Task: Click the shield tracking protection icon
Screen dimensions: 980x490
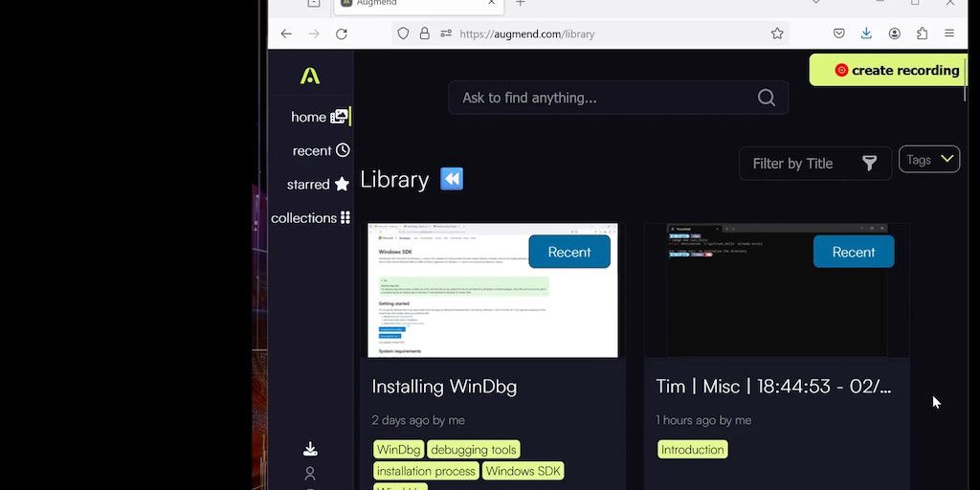Action: pyautogui.click(x=403, y=33)
